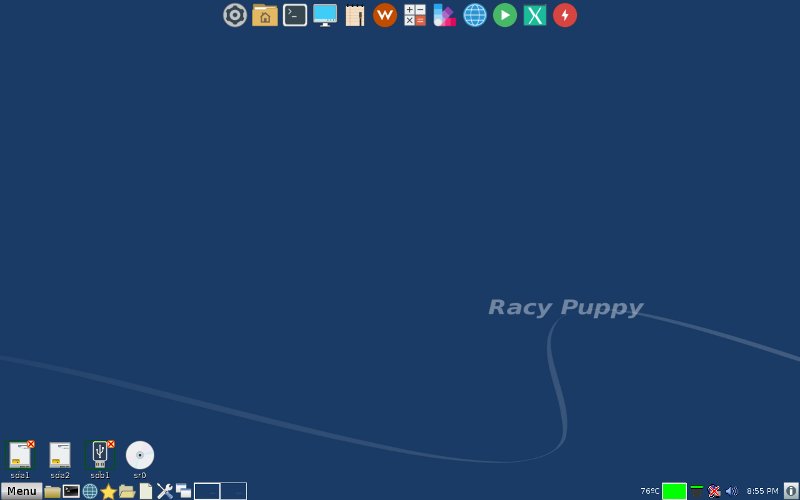Open the settings gear in the top dock
The width and height of the screenshot is (800, 500).
point(235,15)
